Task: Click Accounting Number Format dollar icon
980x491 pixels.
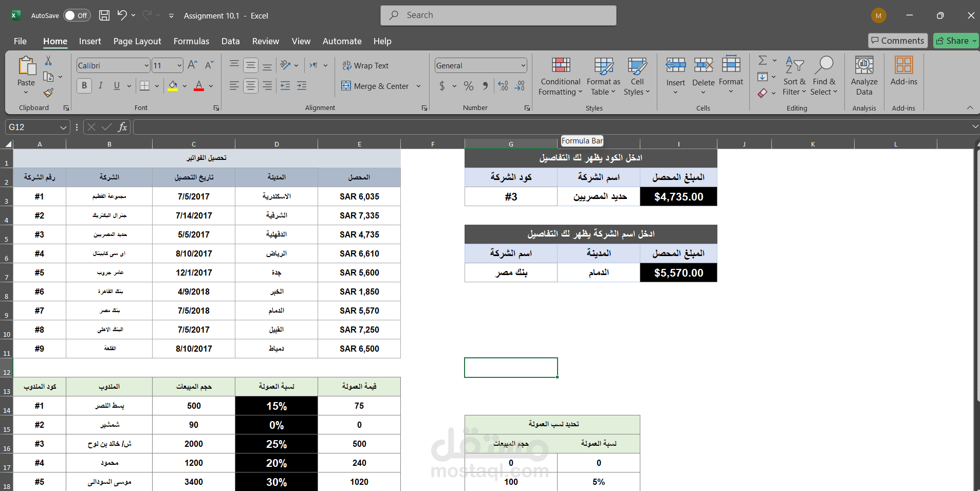Action: 442,86
